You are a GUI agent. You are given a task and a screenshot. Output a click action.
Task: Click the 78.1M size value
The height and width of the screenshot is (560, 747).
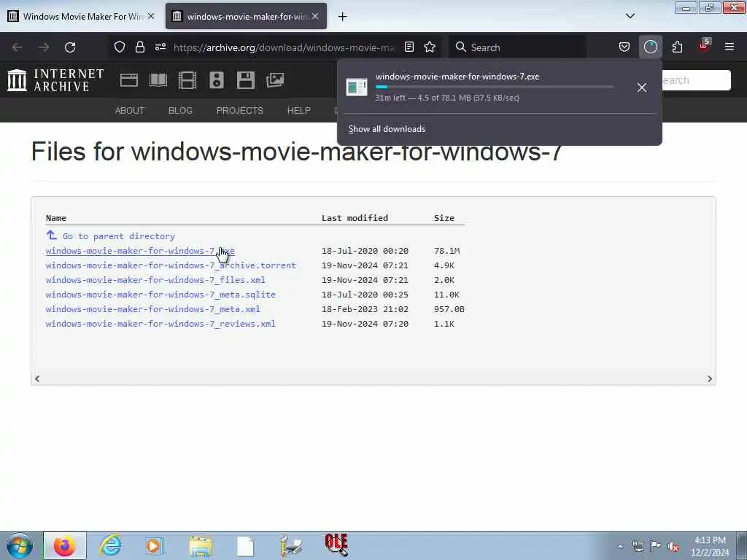(447, 251)
